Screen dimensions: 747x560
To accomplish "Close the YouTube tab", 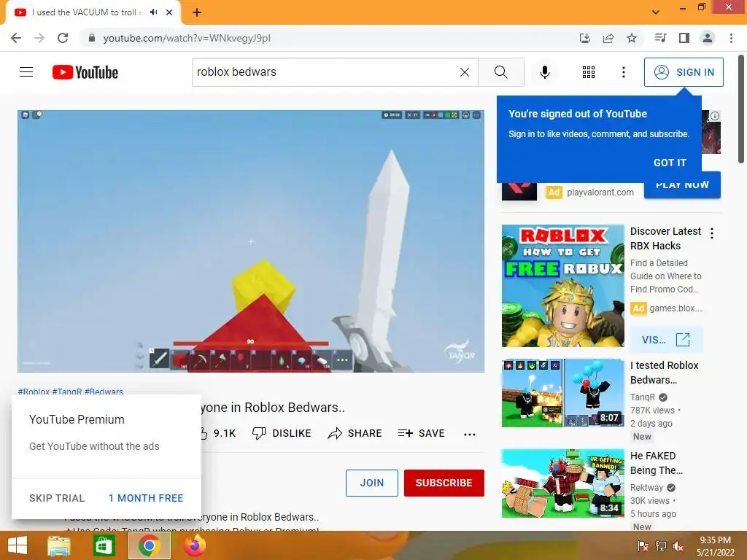I will 169,12.
